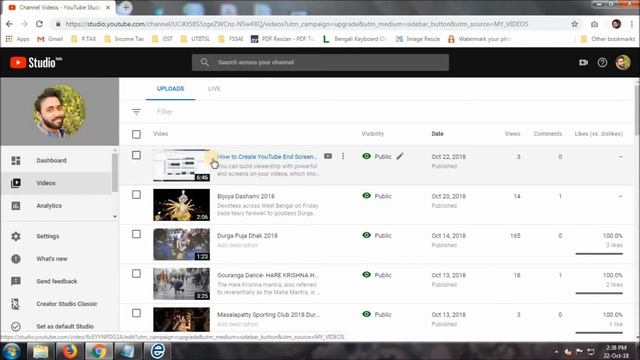
Task: Sort videos by Date column header
Action: coord(437,134)
